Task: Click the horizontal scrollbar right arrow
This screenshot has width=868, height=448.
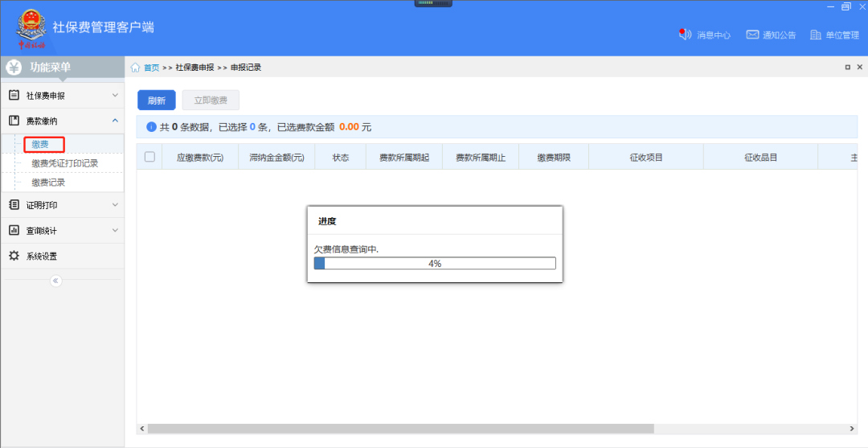Action: click(x=853, y=429)
